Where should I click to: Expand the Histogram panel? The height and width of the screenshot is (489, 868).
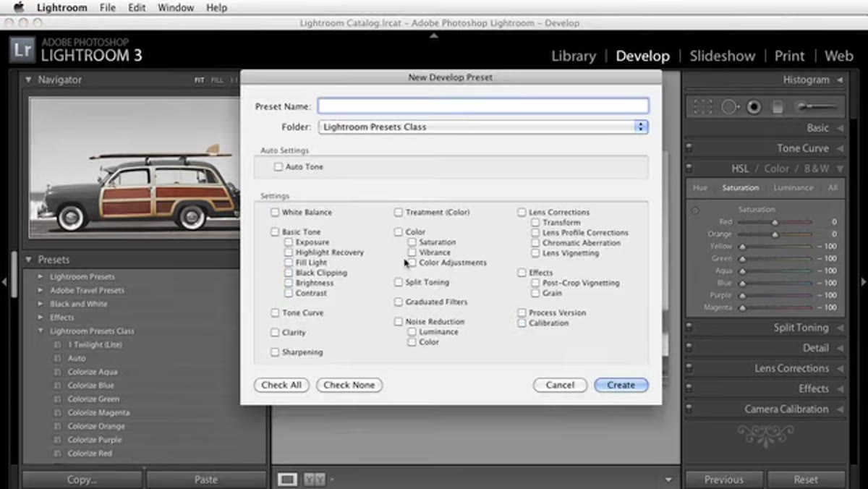point(841,80)
